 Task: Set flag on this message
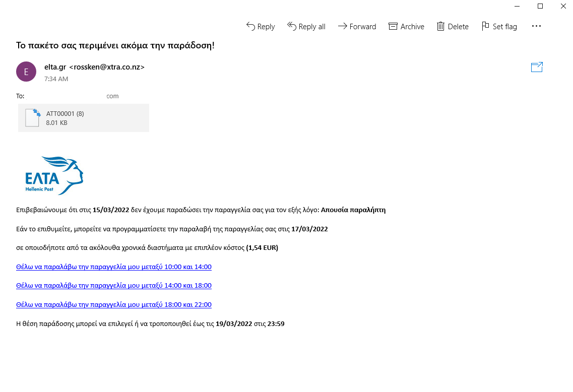click(x=499, y=26)
